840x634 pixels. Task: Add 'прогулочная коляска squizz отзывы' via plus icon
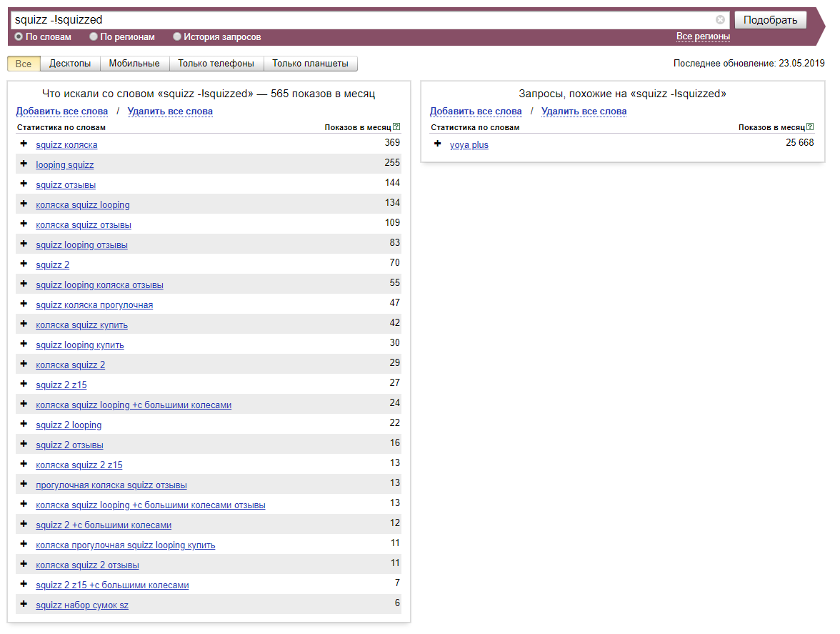tap(24, 484)
